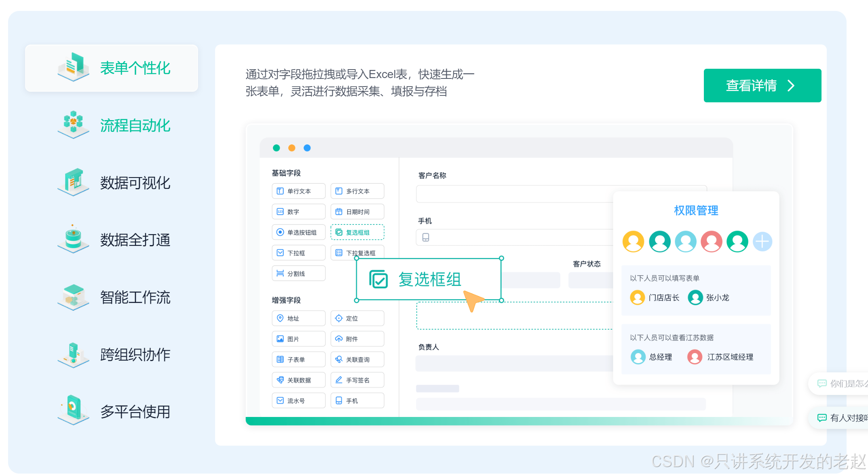The width and height of the screenshot is (868, 476).
Task: Select the 复选框组 field in 基础字段
Action: coord(357,232)
